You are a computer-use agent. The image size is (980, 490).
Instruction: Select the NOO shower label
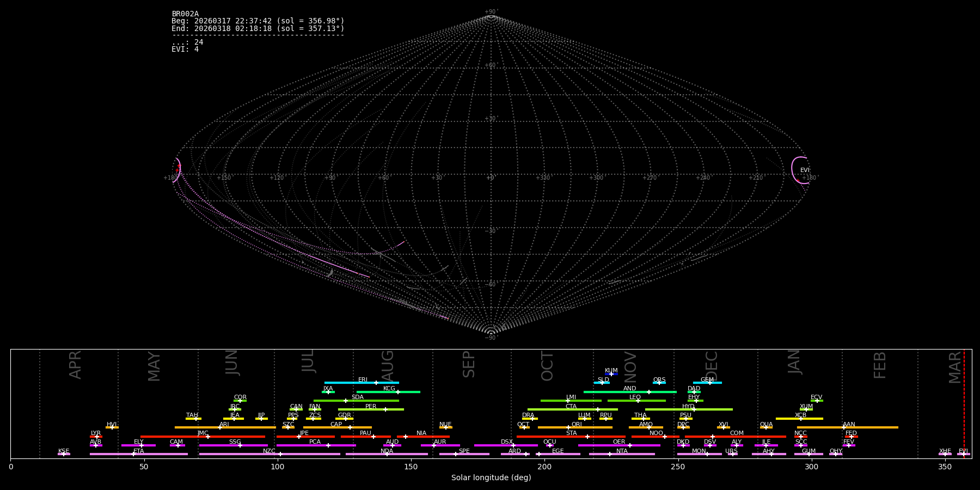[x=656, y=433]
